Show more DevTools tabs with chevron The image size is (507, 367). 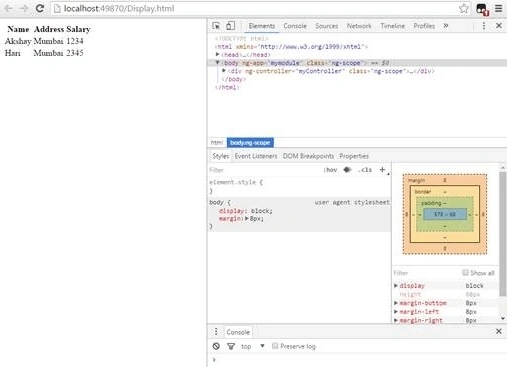[x=446, y=26]
